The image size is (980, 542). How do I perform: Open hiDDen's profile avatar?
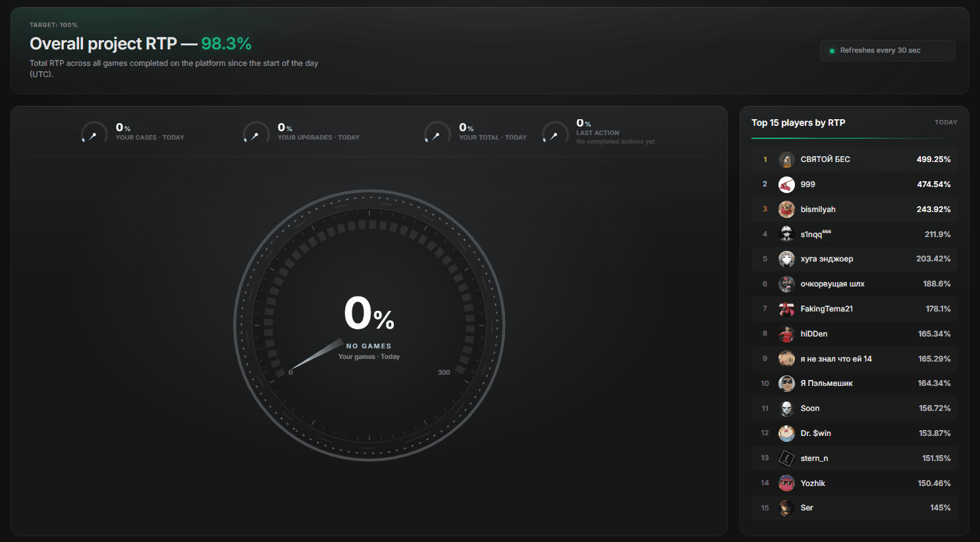[x=786, y=334]
